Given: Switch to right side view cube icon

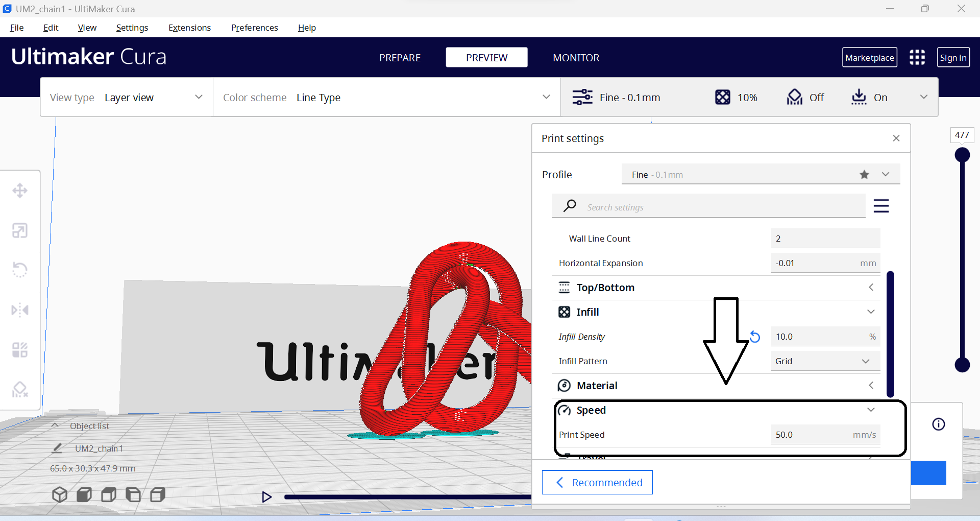Looking at the screenshot, I should (158, 494).
